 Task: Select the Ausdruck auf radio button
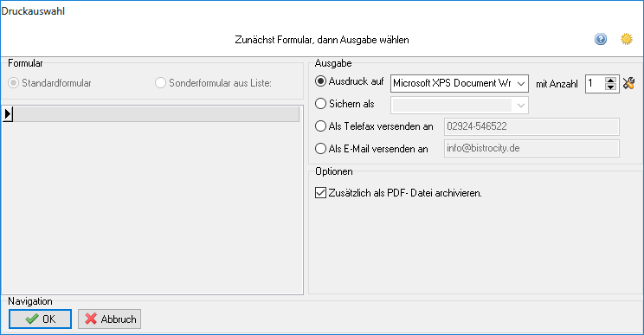click(x=320, y=81)
